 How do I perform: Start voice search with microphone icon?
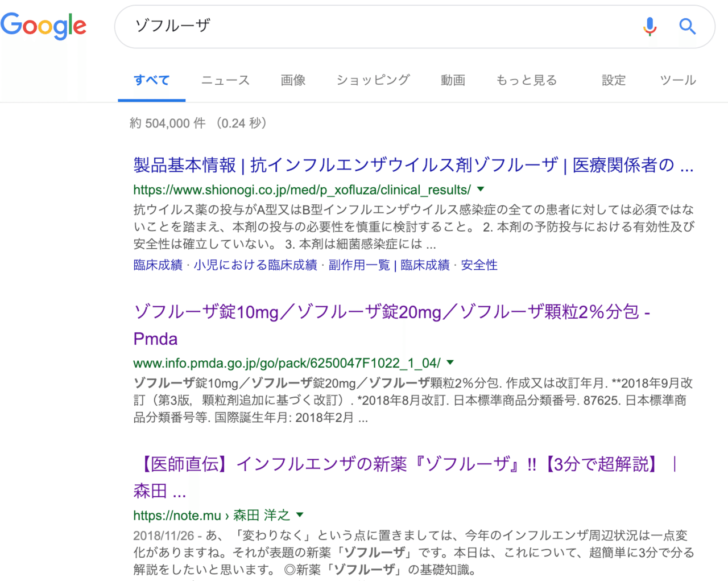[650, 26]
